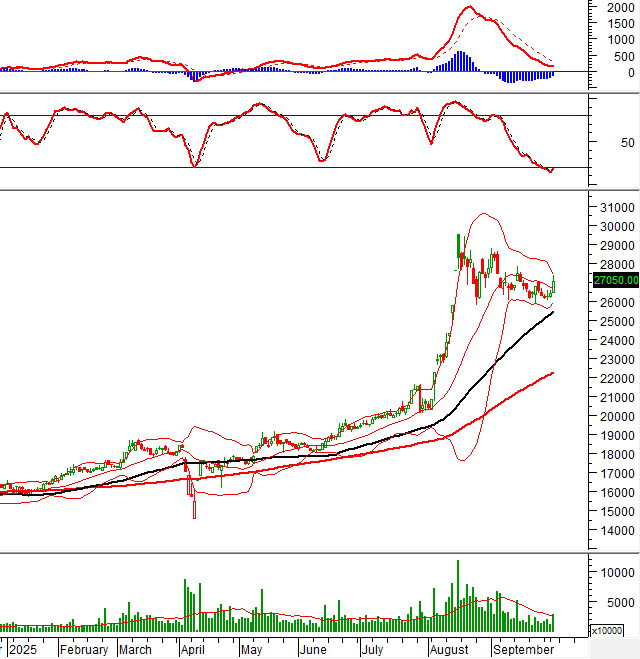Image resolution: width=640 pixels, height=659 pixels.
Task: Click the August month label
Action: (x=451, y=649)
